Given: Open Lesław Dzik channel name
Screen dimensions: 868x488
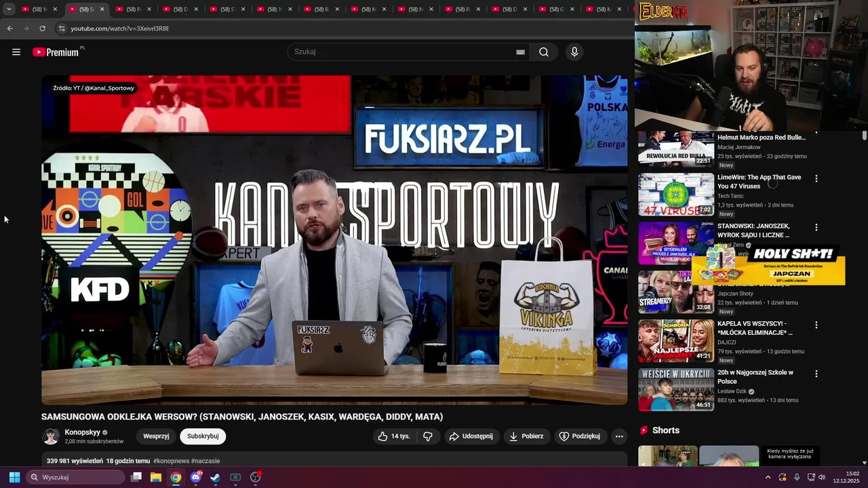Looking at the screenshot, I should pos(732,391).
